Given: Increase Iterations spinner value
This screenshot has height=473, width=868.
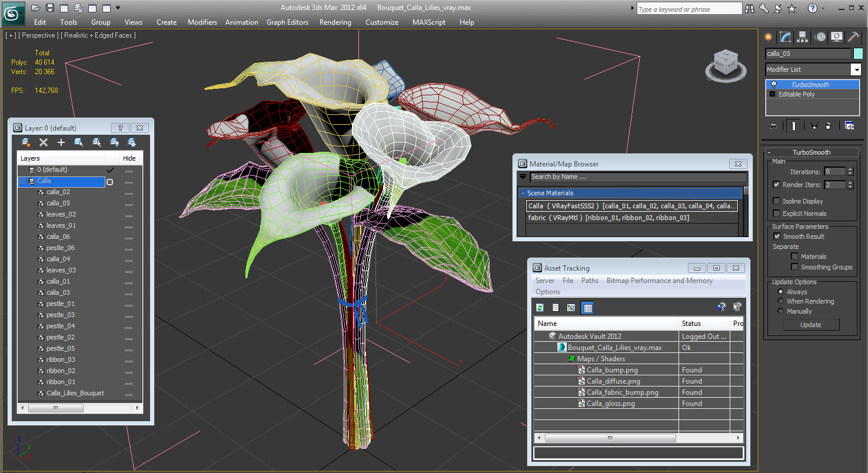Looking at the screenshot, I should [x=850, y=169].
